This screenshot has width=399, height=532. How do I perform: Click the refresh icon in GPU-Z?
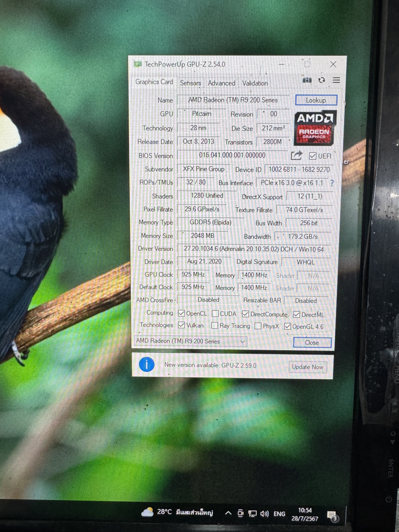tap(322, 80)
